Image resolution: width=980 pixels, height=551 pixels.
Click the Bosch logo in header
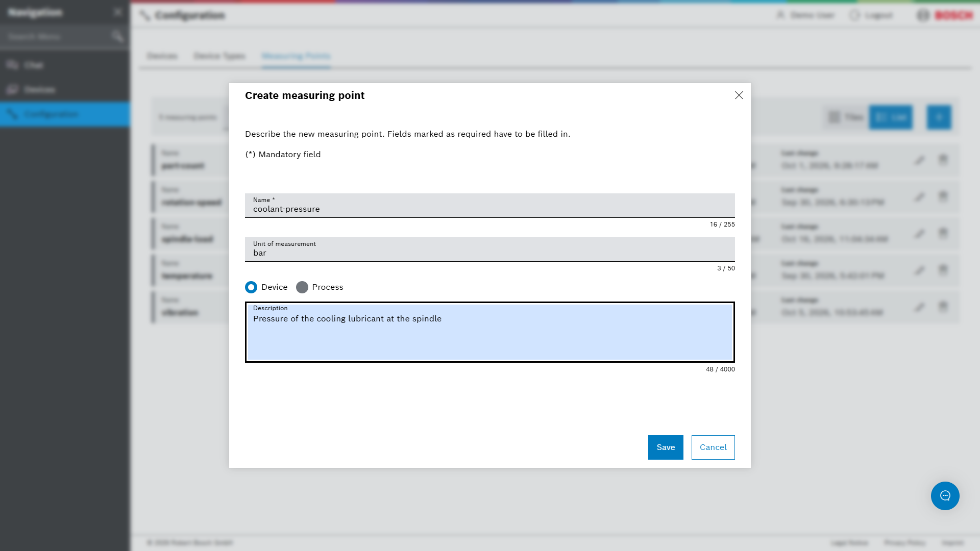pos(945,15)
